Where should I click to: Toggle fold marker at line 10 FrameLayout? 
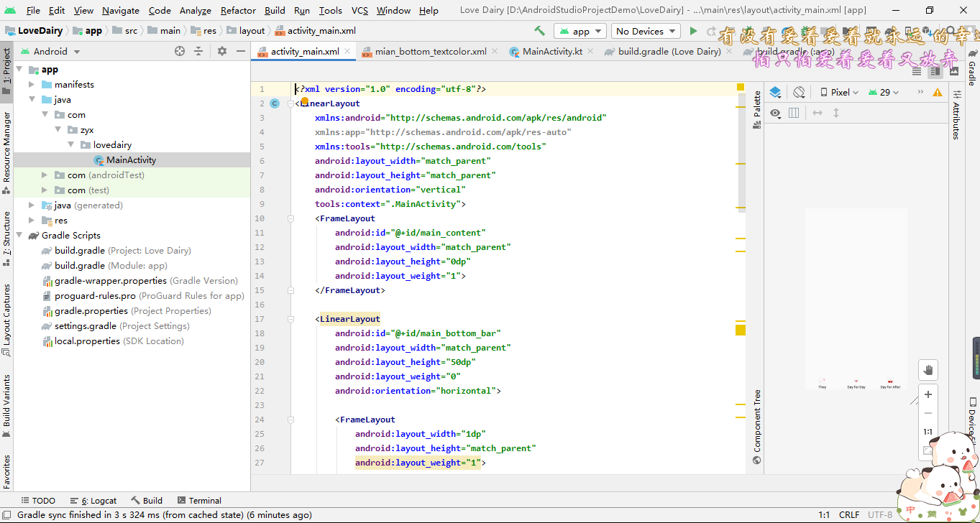pyautogui.click(x=290, y=218)
